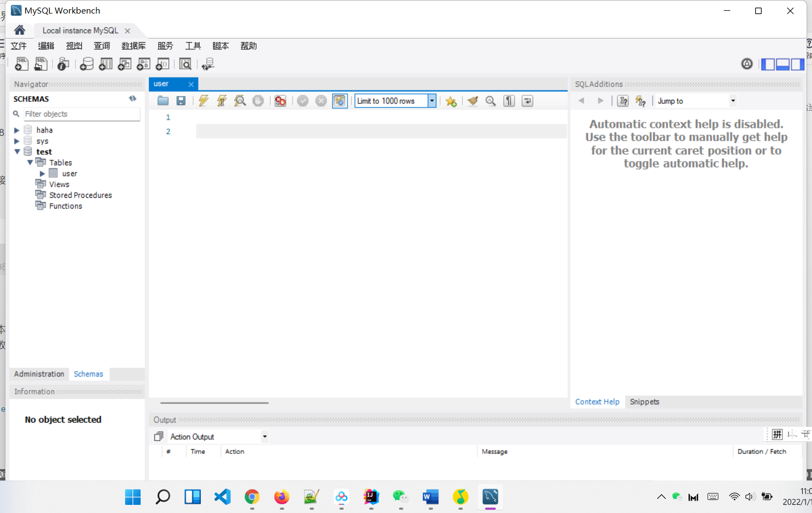Toggle word wrapping in editor
The height and width of the screenshot is (513, 812).
(x=527, y=101)
